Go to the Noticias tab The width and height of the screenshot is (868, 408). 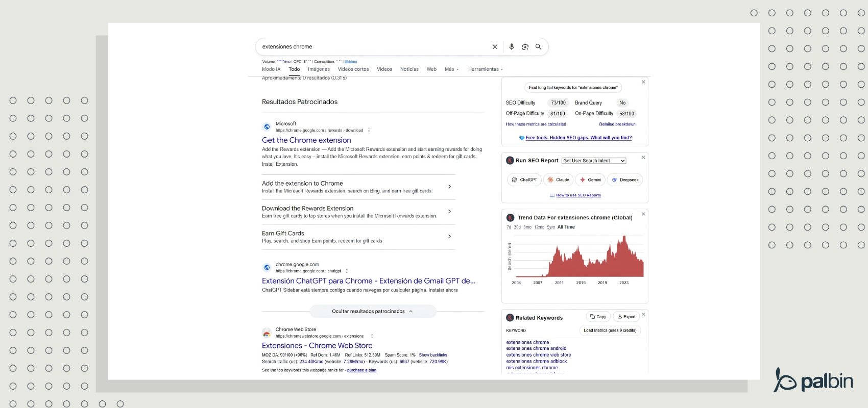[409, 69]
